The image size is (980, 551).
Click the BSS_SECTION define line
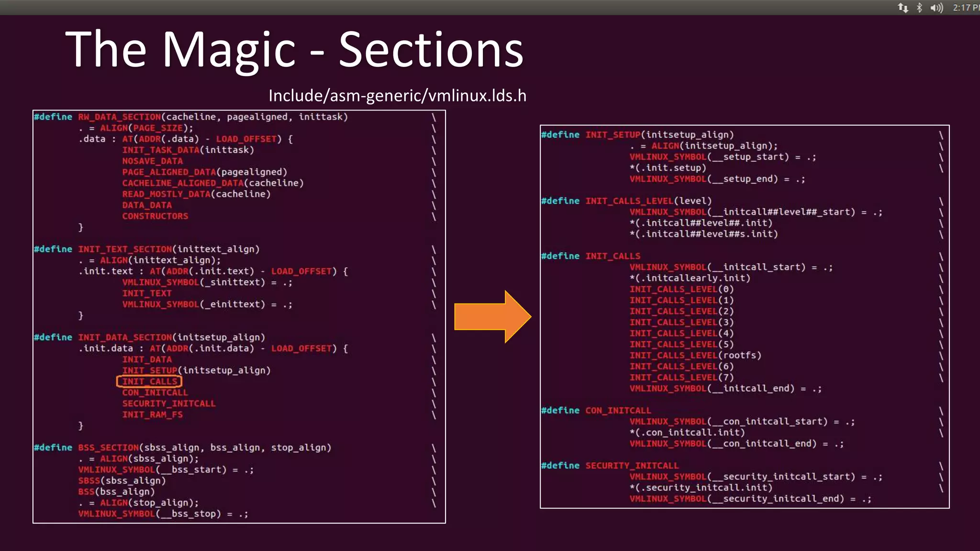point(182,448)
